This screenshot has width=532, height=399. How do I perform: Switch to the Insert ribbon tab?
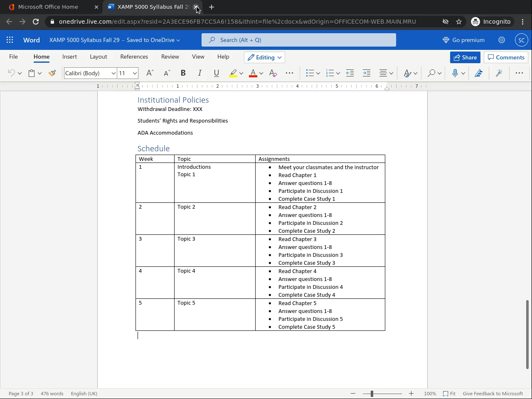69,57
